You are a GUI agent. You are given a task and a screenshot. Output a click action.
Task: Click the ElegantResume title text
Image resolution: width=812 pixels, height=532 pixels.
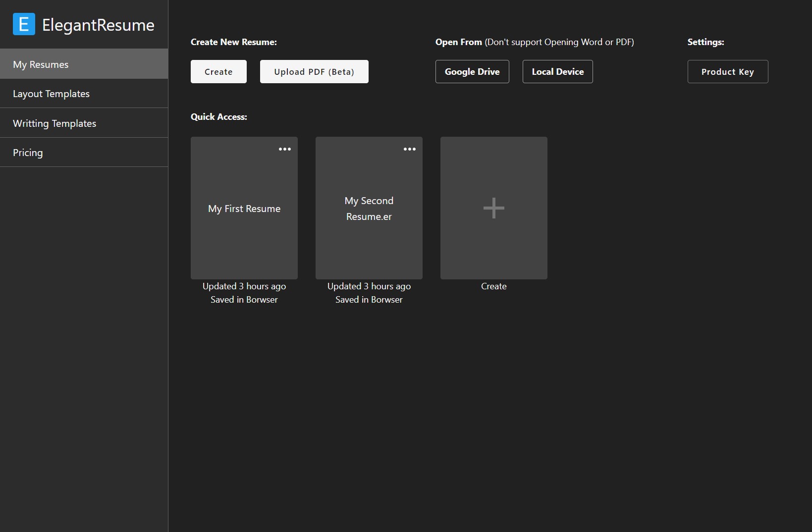click(98, 25)
